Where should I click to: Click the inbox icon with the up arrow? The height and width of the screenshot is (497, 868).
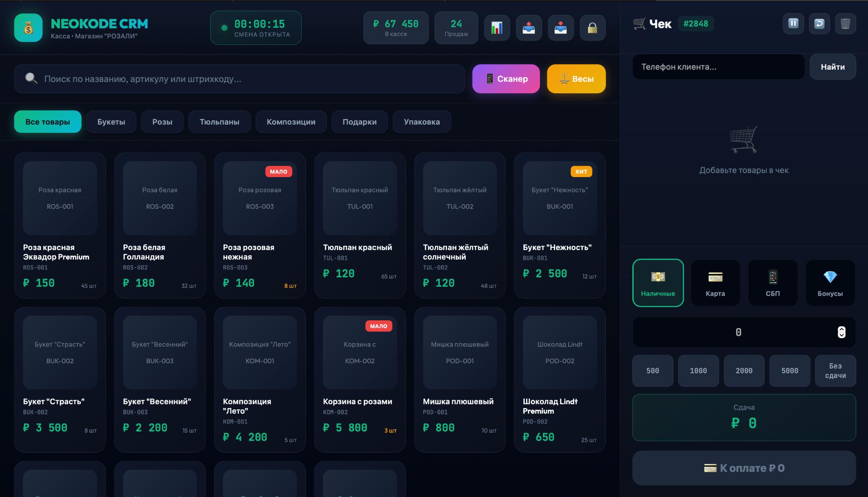[529, 27]
